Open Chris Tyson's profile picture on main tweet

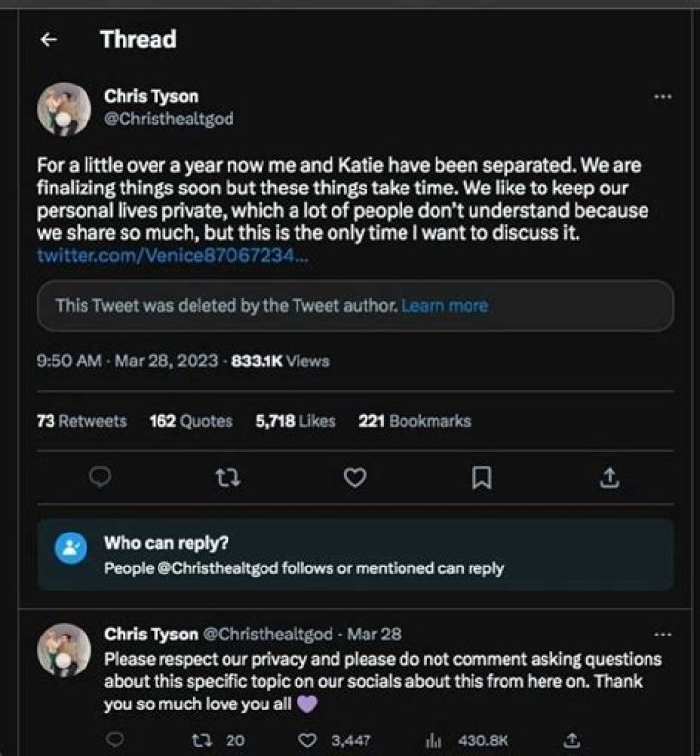[64, 109]
